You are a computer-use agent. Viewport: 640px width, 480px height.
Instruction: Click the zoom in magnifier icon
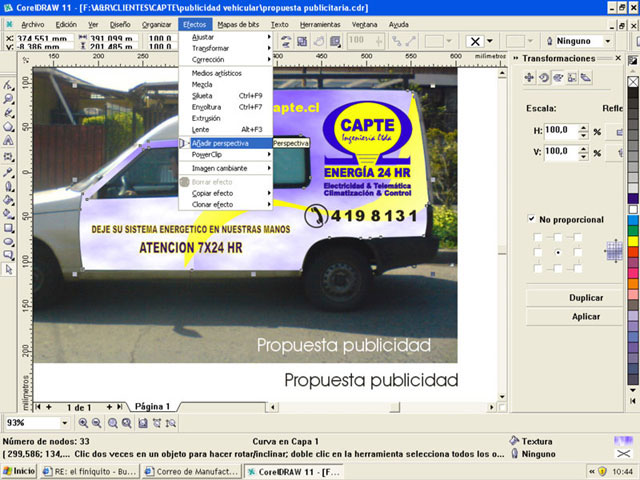(x=83, y=423)
